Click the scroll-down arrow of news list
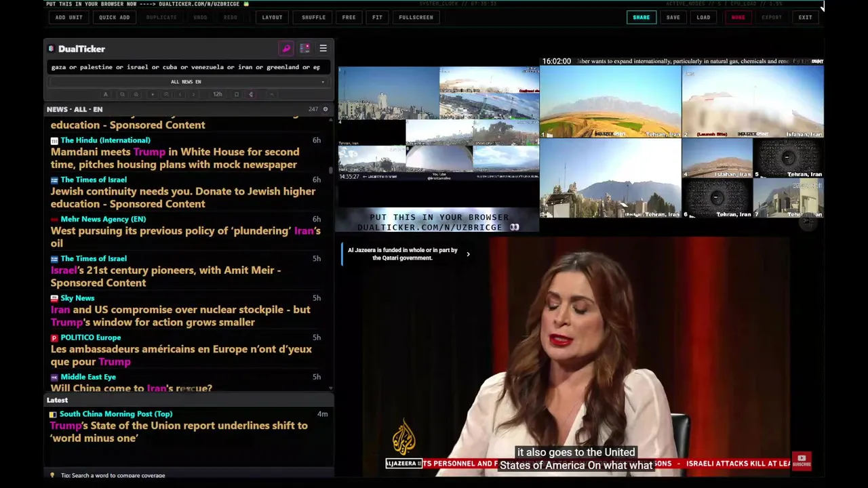Screen dimensions: 868x488 coord(331,388)
